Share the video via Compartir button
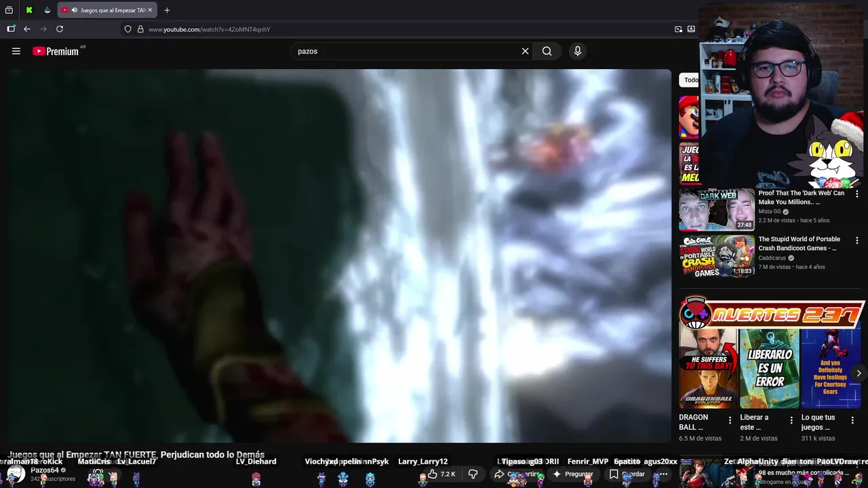The height and width of the screenshot is (488, 868). [x=517, y=474]
